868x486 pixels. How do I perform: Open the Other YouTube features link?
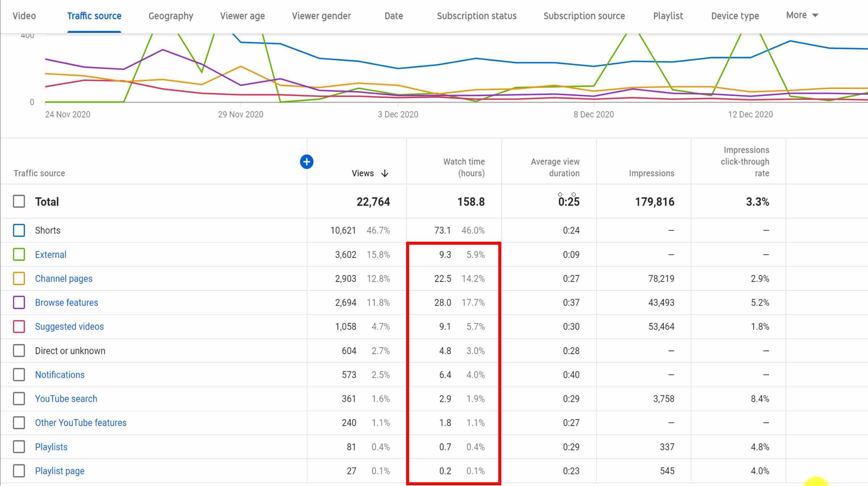(x=81, y=422)
